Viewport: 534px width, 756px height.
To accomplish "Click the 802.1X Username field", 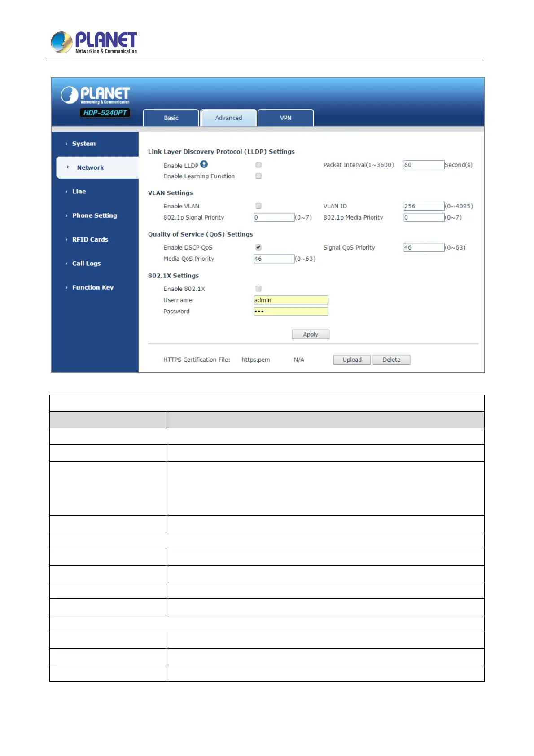I will pos(291,300).
